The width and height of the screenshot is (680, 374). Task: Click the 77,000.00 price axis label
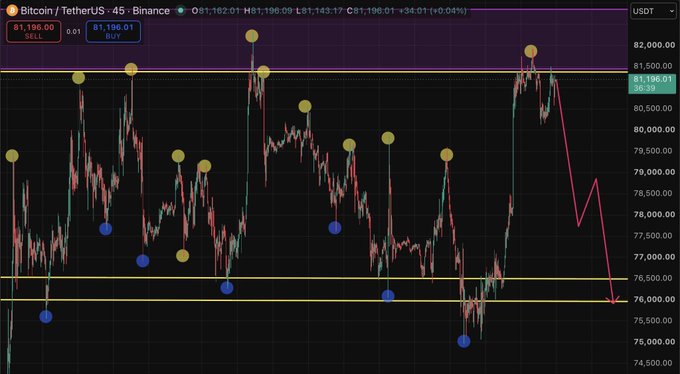(654, 257)
